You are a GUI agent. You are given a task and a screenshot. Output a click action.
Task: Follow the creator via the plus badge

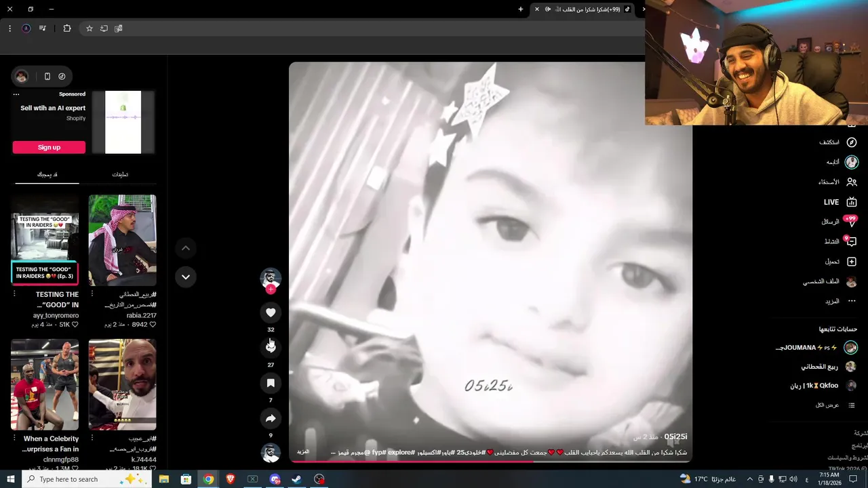tap(271, 289)
